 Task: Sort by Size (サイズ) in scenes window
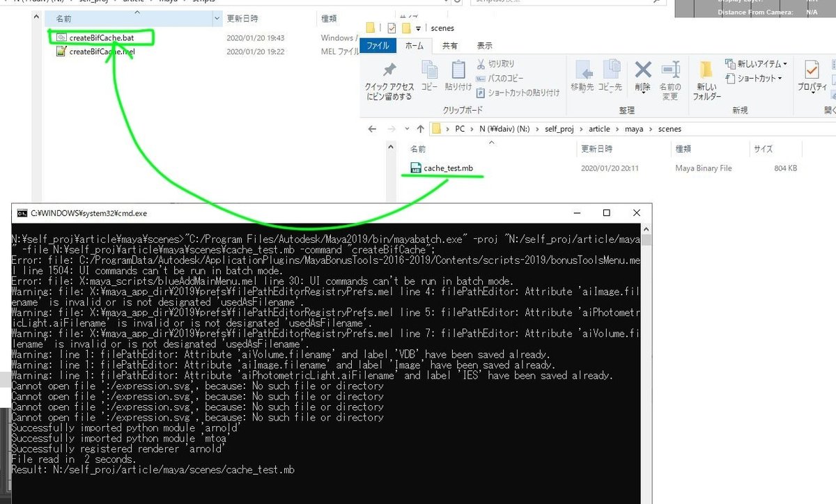tap(763, 149)
